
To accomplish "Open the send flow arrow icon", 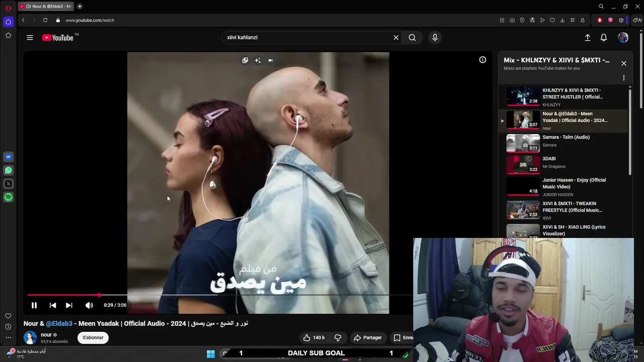I will point(542,20).
